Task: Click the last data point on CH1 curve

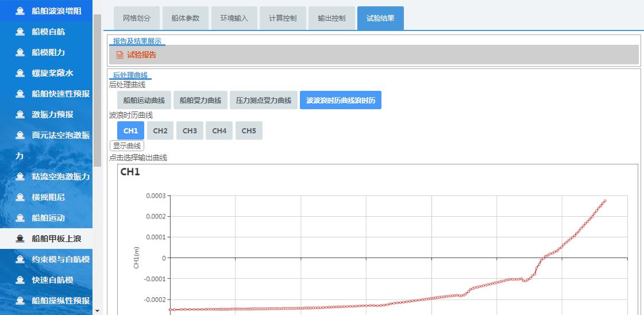Action: coord(605,201)
